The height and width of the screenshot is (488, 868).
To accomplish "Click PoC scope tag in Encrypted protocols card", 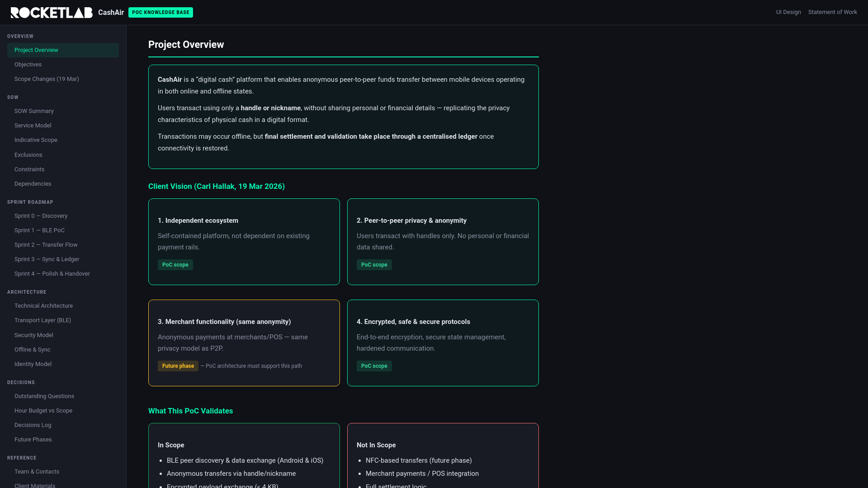I will 374,366.
